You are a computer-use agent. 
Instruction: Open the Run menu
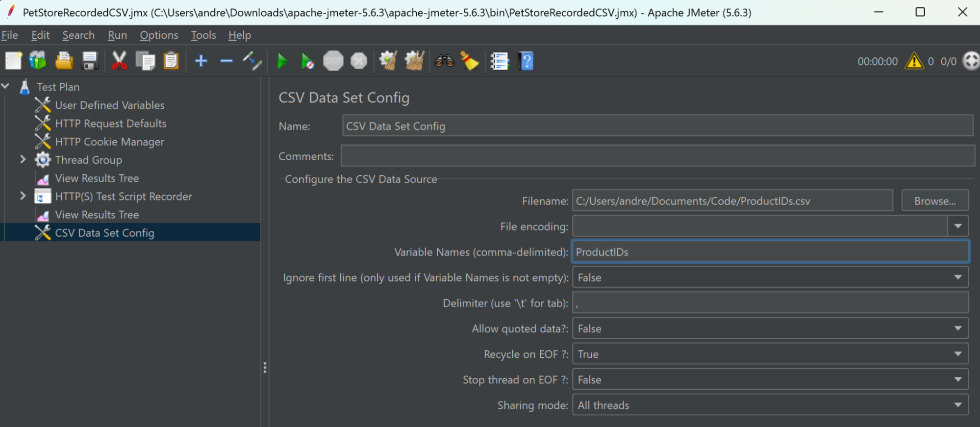tap(117, 35)
